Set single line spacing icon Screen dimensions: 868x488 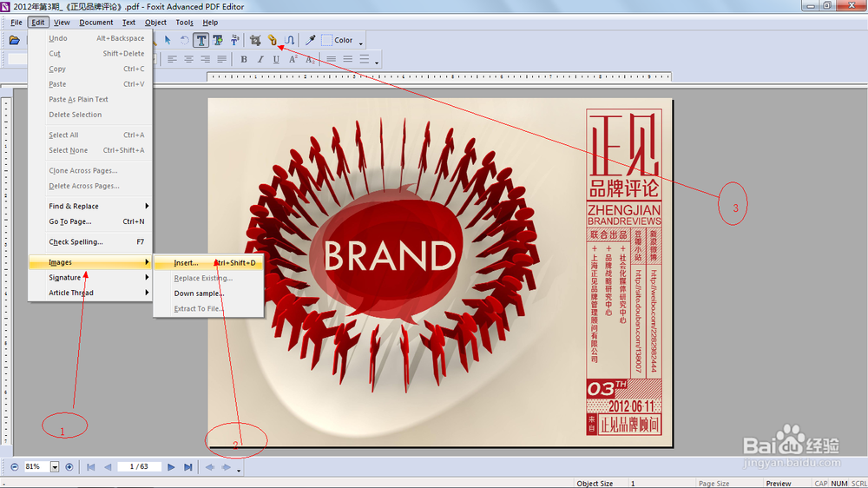331,59
